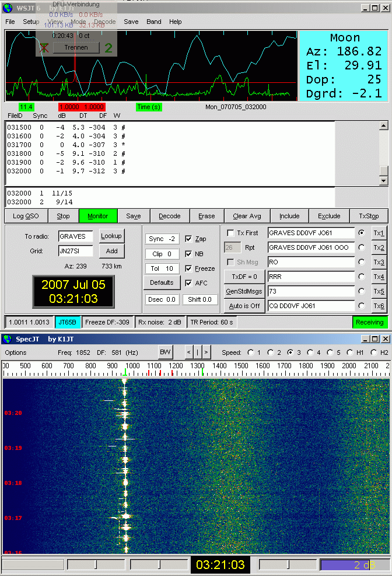Click the Grid locator input field
This screenshot has height=576, width=392.
pyautogui.click(x=75, y=251)
